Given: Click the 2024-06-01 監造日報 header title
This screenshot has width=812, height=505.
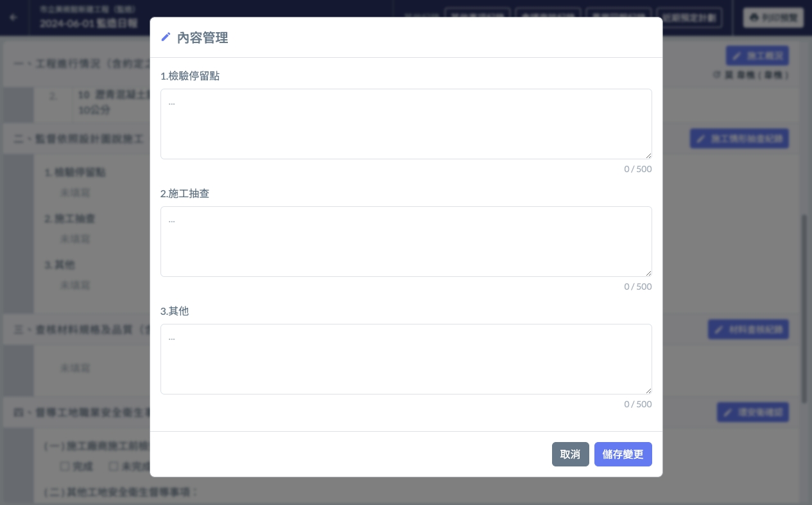Looking at the screenshot, I should click(x=89, y=24).
